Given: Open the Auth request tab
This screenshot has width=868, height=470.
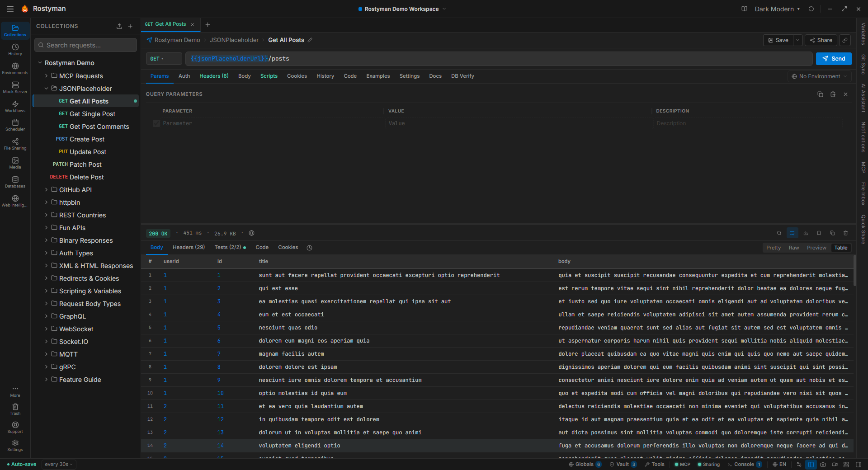Looking at the screenshot, I should coord(184,76).
